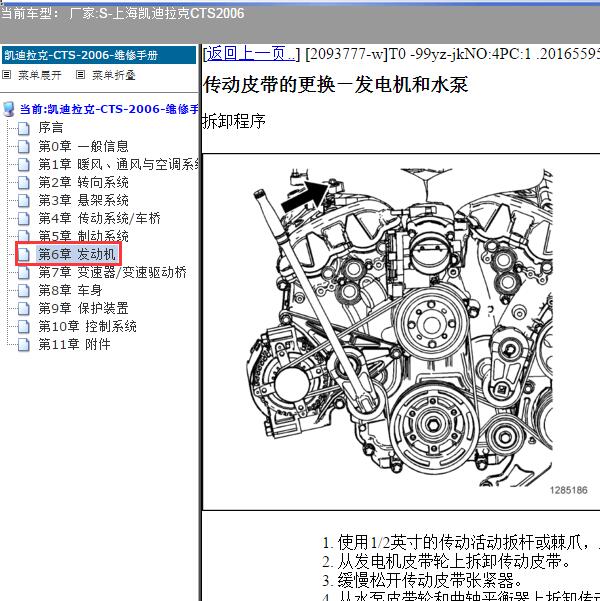Click the page icon next to 第10章
Viewport: 600px width, 601px height.
pyautogui.click(x=24, y=327)
